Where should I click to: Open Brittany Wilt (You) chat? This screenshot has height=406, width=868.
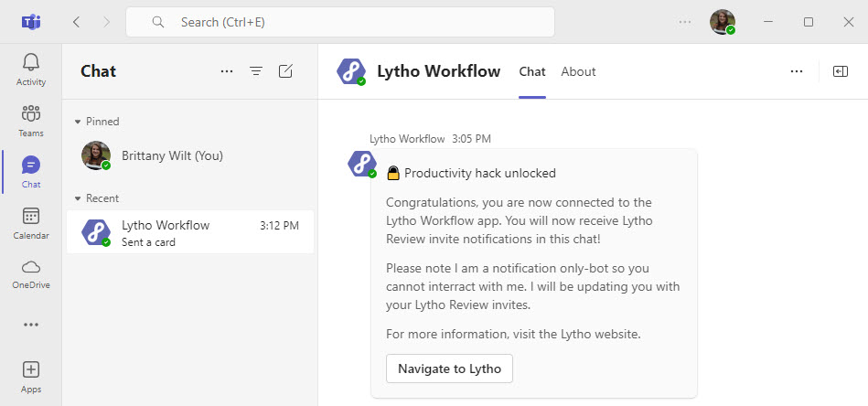click(x=190, y=155)
